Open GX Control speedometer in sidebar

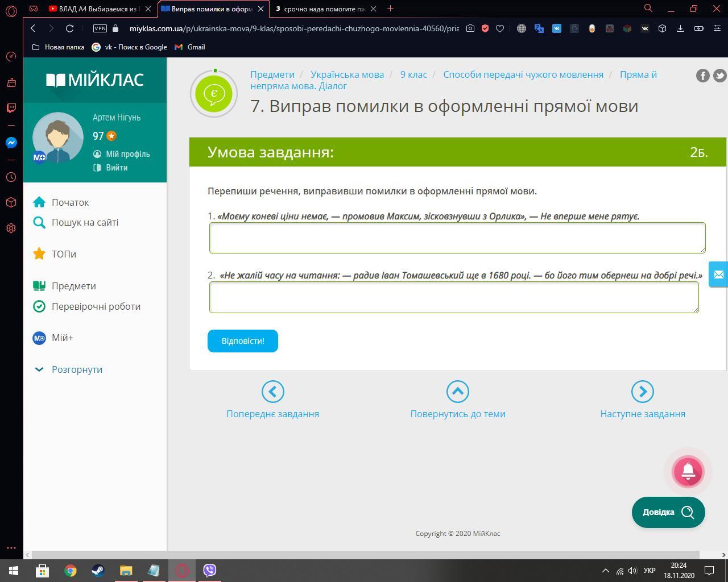(x=11, y=56)
